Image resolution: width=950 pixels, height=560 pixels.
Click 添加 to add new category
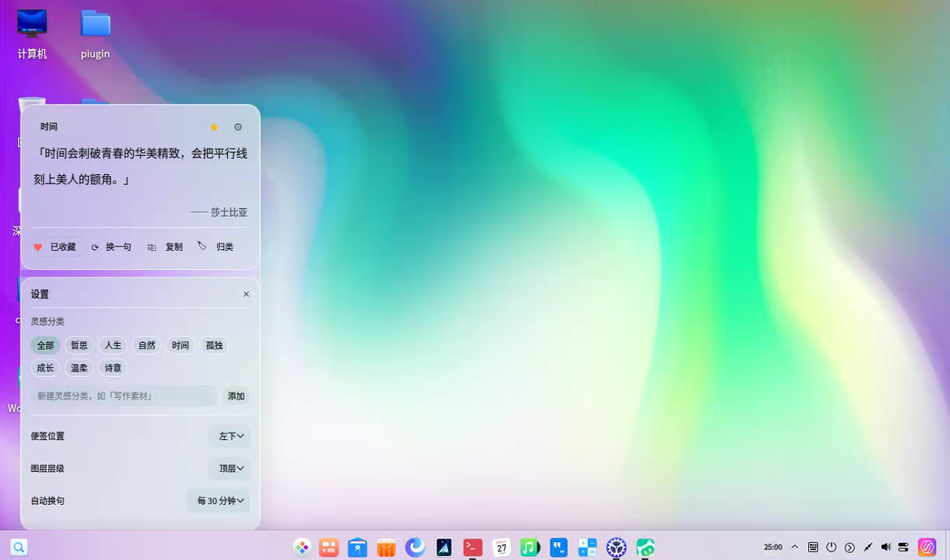point(236,396)
